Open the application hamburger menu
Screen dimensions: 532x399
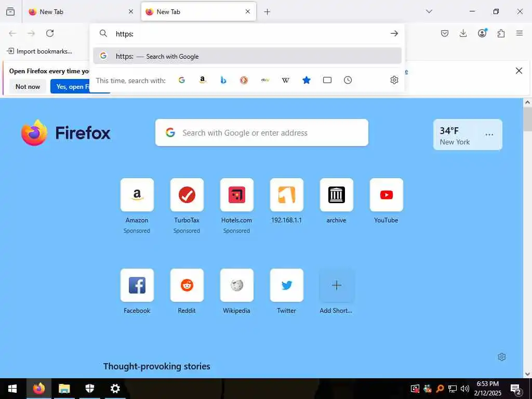coord(520,33)
